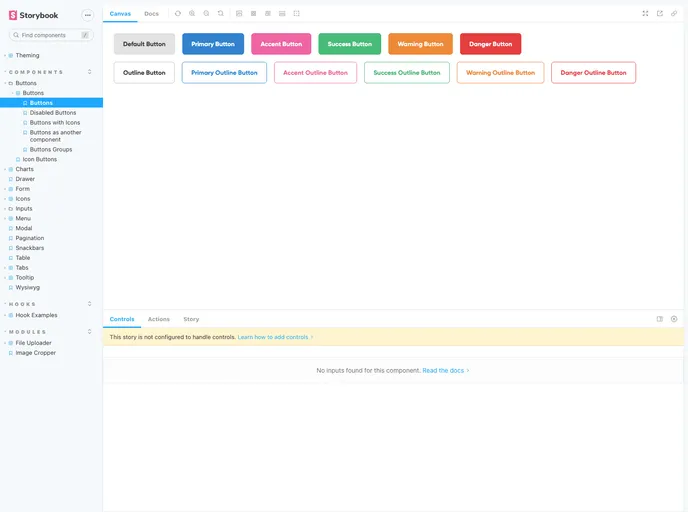Toggle the canvas background preview
Image resolution: width=688 pixels, height=512 pixels.
[239, 14]
